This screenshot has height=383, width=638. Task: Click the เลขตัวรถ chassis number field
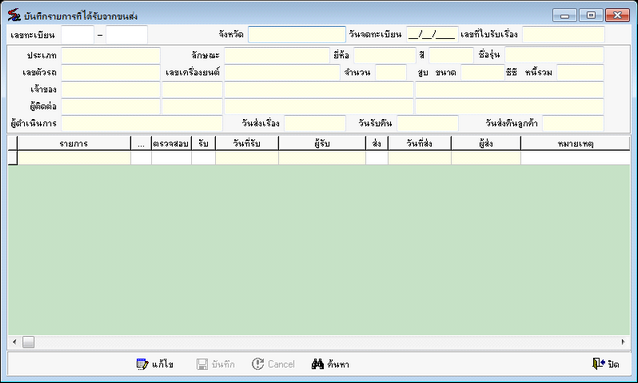111,72
